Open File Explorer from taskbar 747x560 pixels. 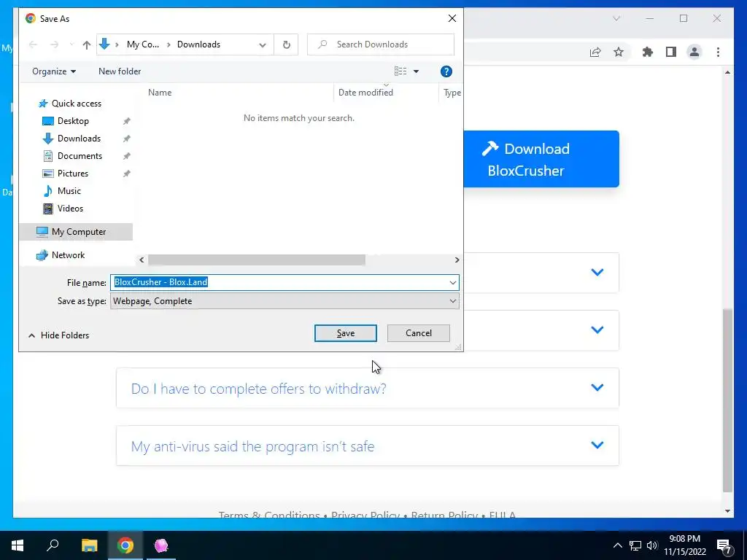(89, 545)
